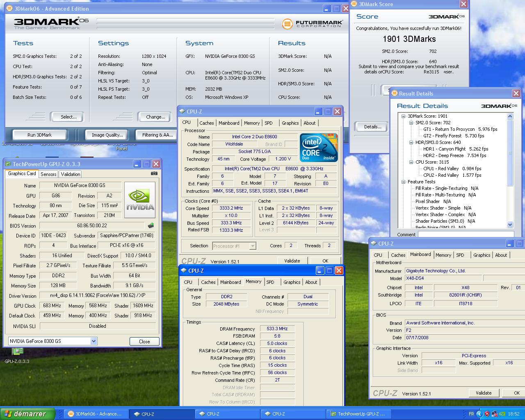Click the NVIDIA logo in GPU-Z
The height and width of the screenshot is (420, 525).
pyautogui.click(x=140, y=200)
